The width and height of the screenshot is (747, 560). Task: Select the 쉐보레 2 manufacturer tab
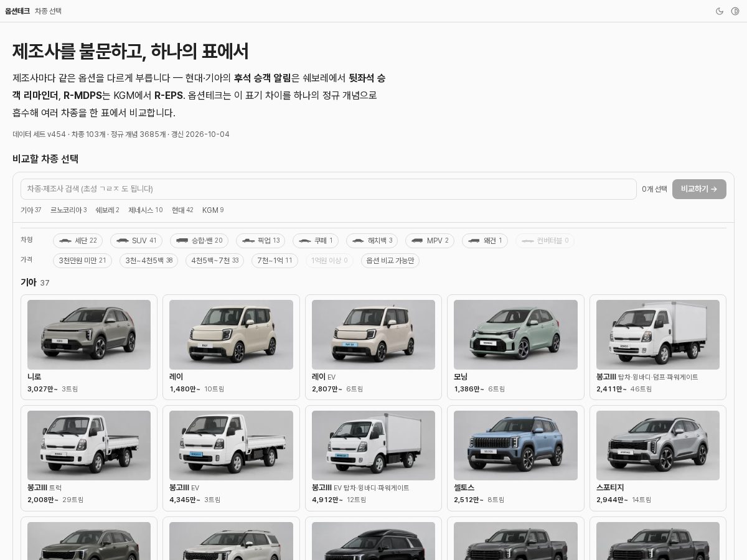click(x=107, y=210)
